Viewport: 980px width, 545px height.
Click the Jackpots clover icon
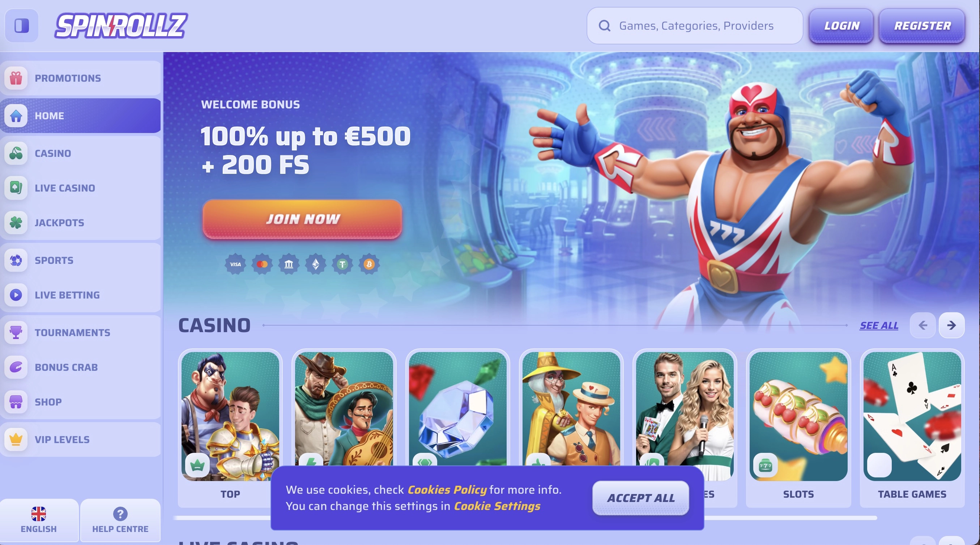point(16,223)
